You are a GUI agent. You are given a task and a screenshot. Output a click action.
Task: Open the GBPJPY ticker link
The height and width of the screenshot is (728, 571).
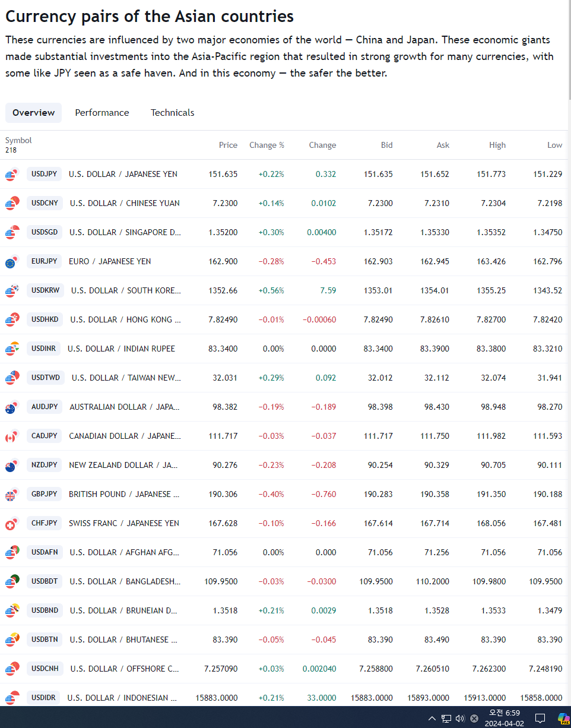[44, 494]
